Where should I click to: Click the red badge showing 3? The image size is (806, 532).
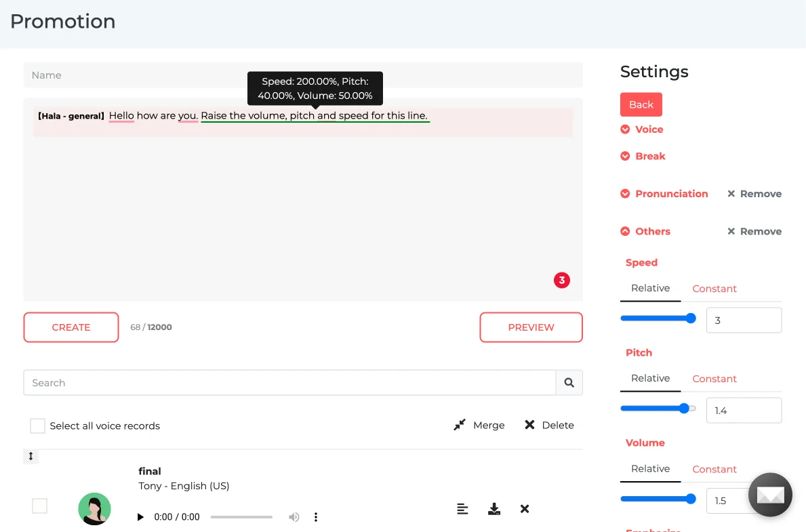[562, 280]
